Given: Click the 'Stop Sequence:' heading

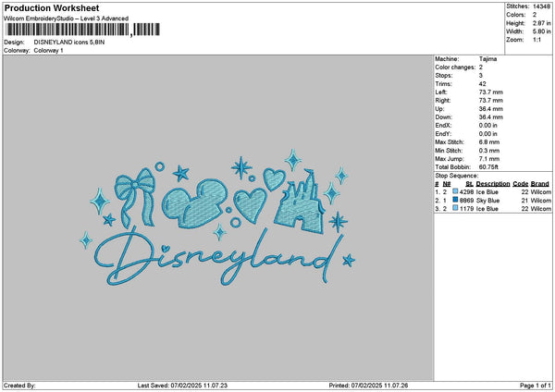Looking at the screenshot, I should [457, 176].
